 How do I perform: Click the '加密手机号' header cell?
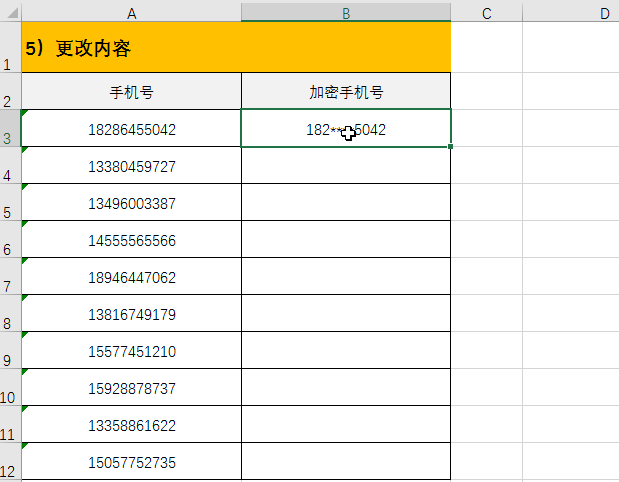346,91
